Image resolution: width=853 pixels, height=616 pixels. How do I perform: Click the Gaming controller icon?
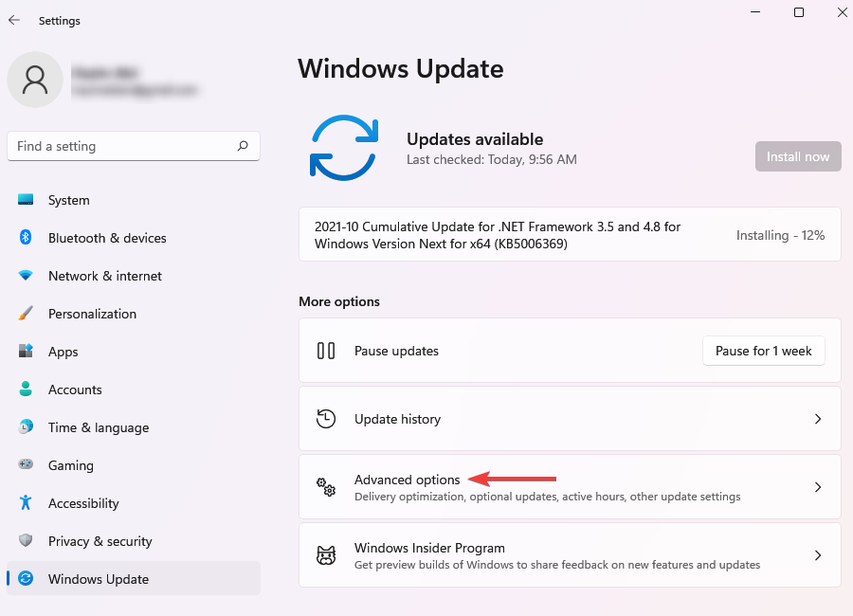tap(26, 464)
